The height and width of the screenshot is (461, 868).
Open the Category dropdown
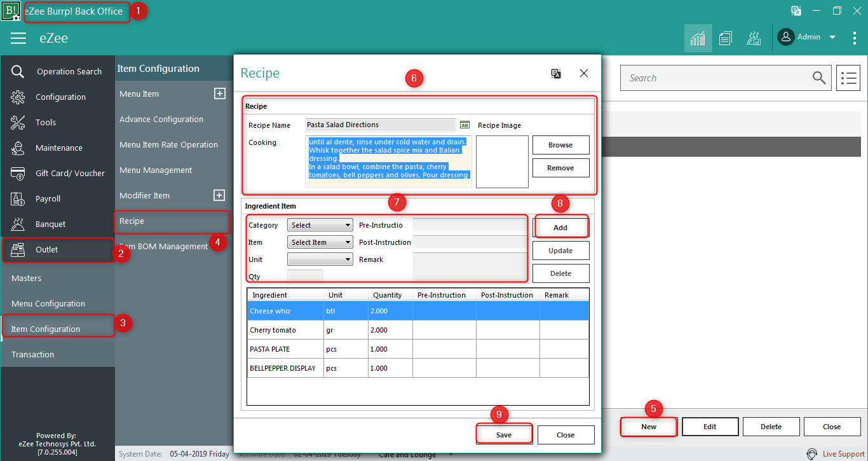tap(320, 225)
